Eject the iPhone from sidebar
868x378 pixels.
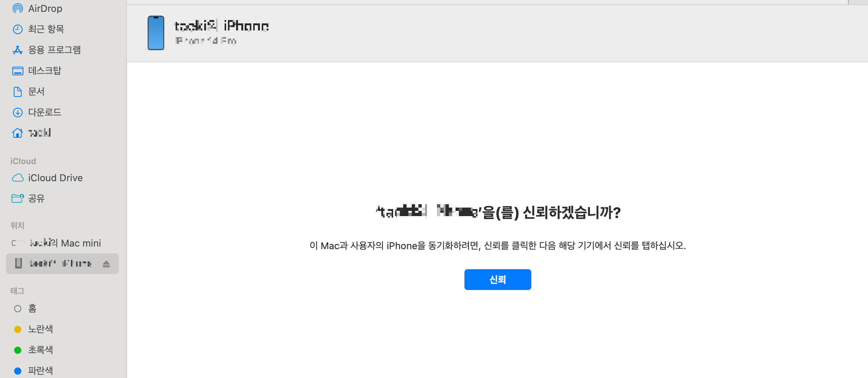(x=106, y=264)
